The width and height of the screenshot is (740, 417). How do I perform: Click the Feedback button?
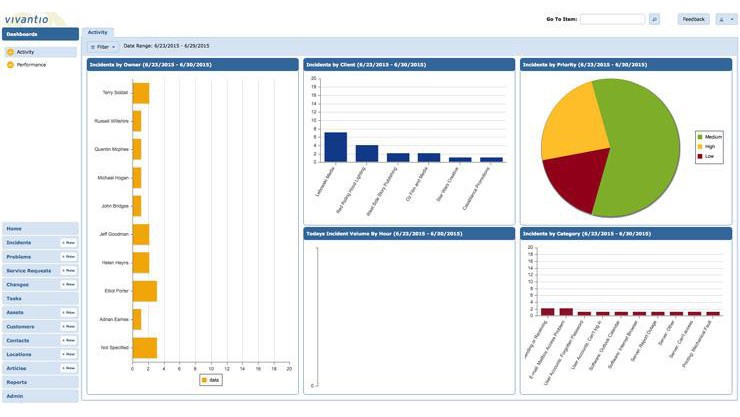click(x=694, y=19)
